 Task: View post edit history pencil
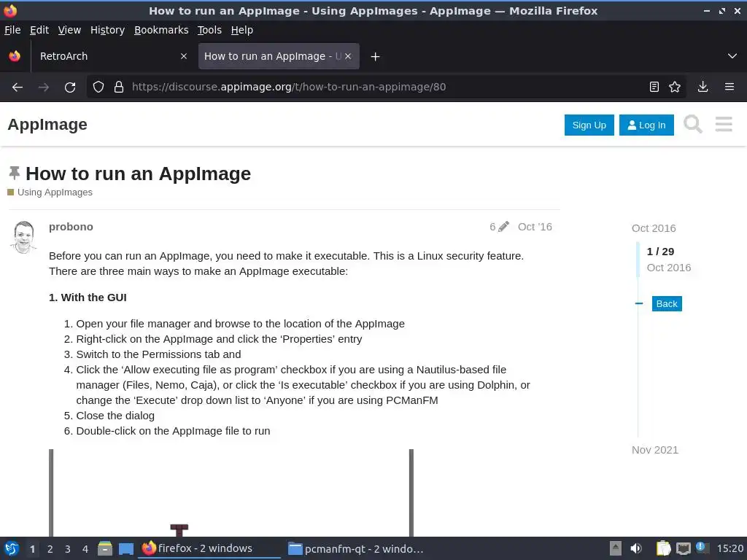[499, 227]
